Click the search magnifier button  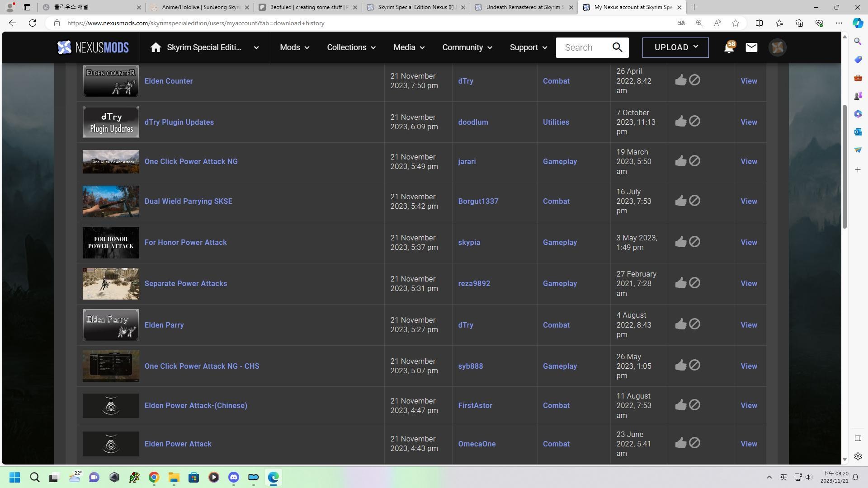617,47
